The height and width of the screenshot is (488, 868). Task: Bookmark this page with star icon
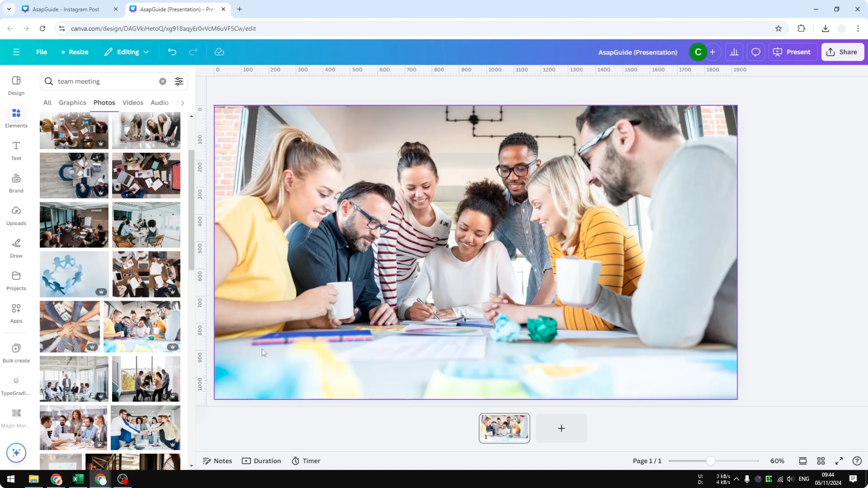point(778,28)
